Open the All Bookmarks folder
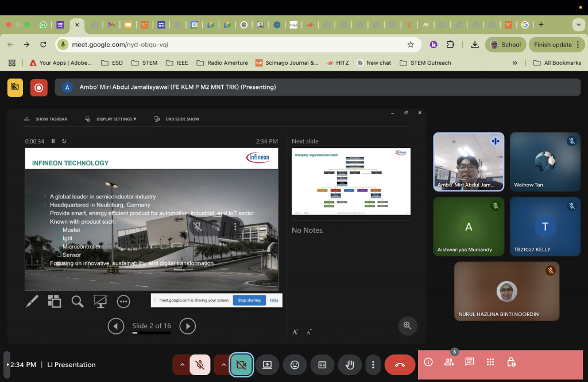The width and height of the screenshot is (588, 382). (x=557, y=63)
